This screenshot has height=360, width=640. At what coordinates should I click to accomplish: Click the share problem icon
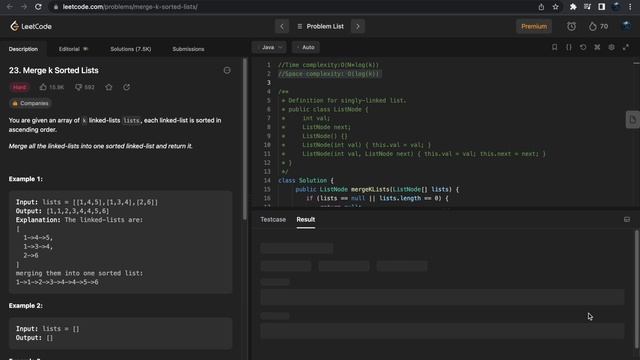127,87
